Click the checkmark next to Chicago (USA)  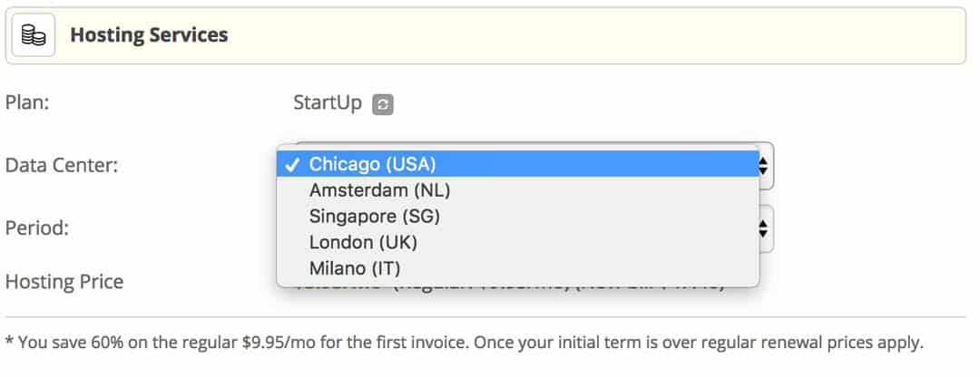tap(290, 164)
